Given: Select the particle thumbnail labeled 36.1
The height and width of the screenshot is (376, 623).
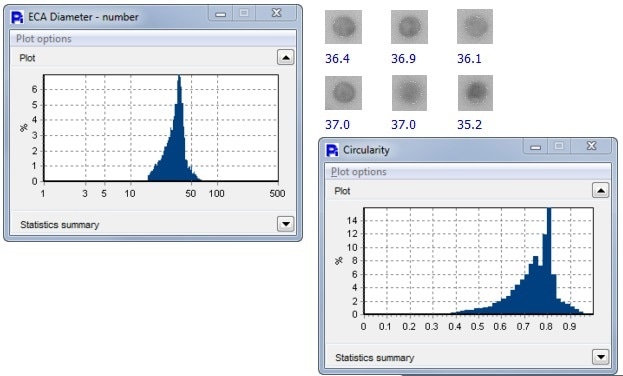Looking at the screenshot, I should (x=475, y=27).
